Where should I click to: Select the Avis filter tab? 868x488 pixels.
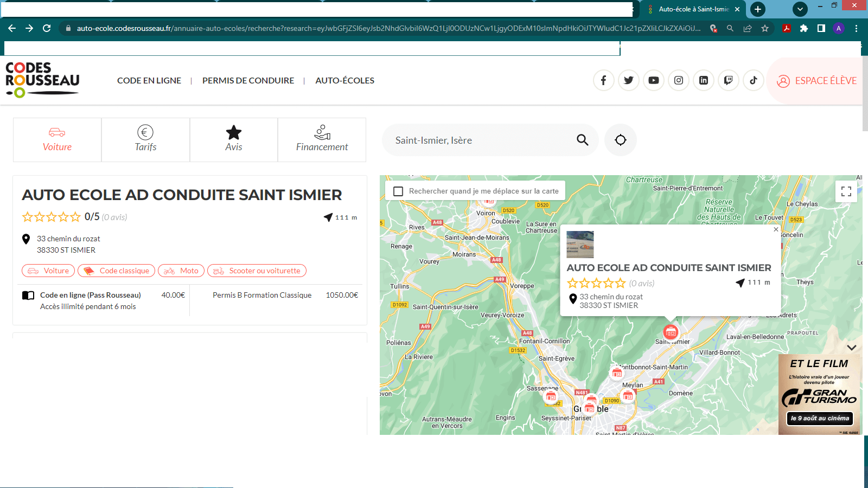234,140
